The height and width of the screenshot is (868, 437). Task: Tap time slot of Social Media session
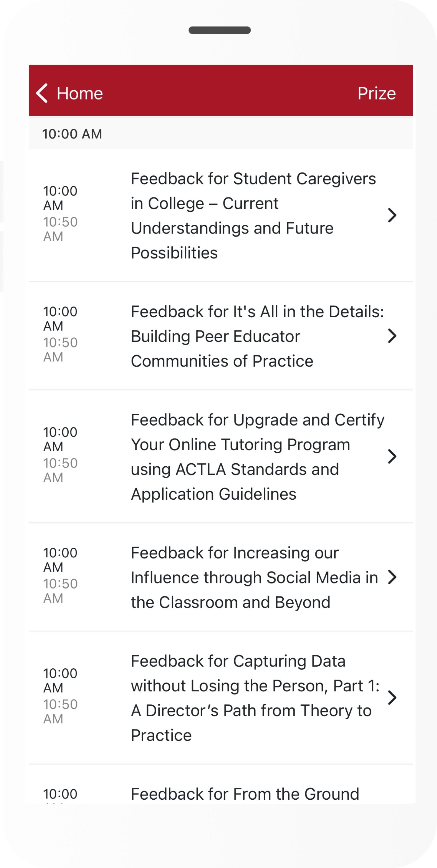point(61,576)
